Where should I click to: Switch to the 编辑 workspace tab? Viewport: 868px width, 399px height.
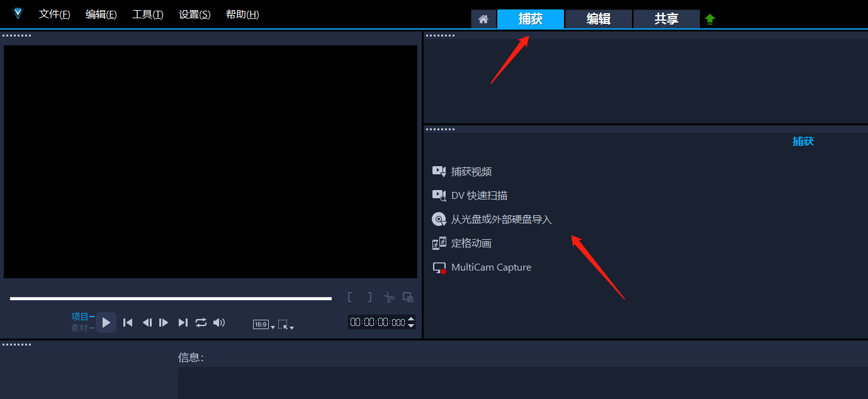pos(599,19)
